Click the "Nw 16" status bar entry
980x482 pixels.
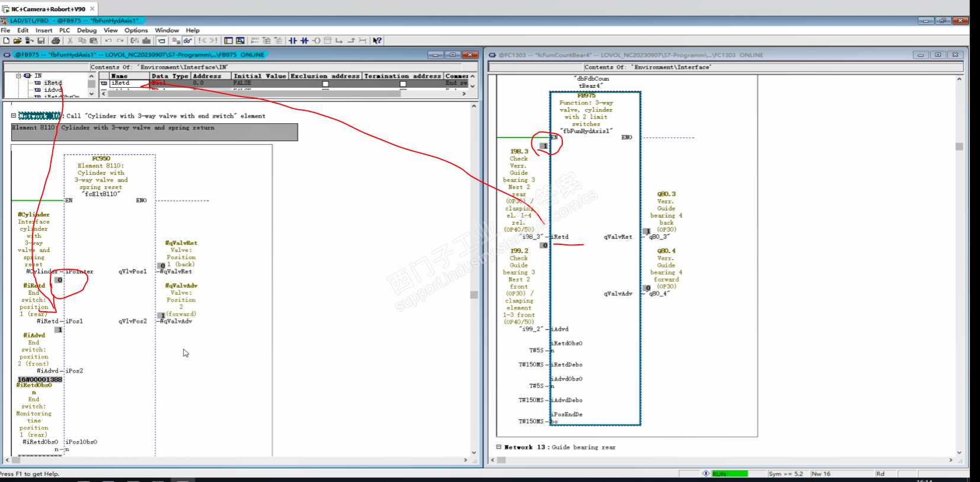pyautogui.click(x=821, y=474)
